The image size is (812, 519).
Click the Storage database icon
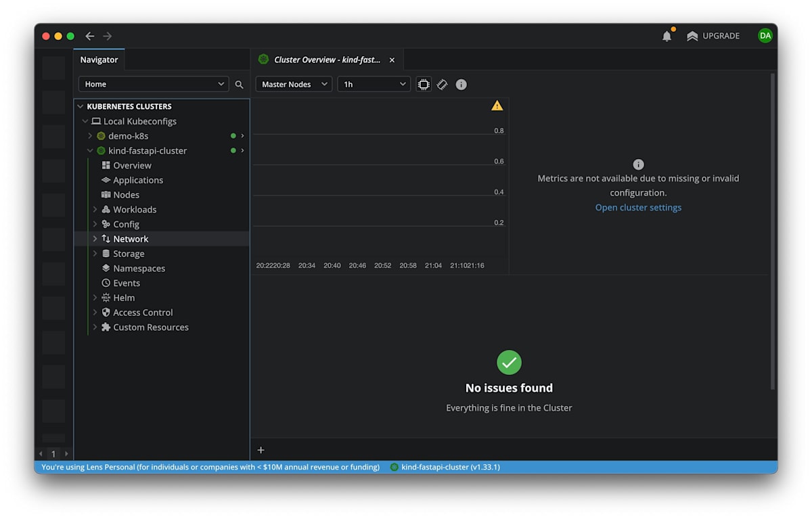(106, 254)
